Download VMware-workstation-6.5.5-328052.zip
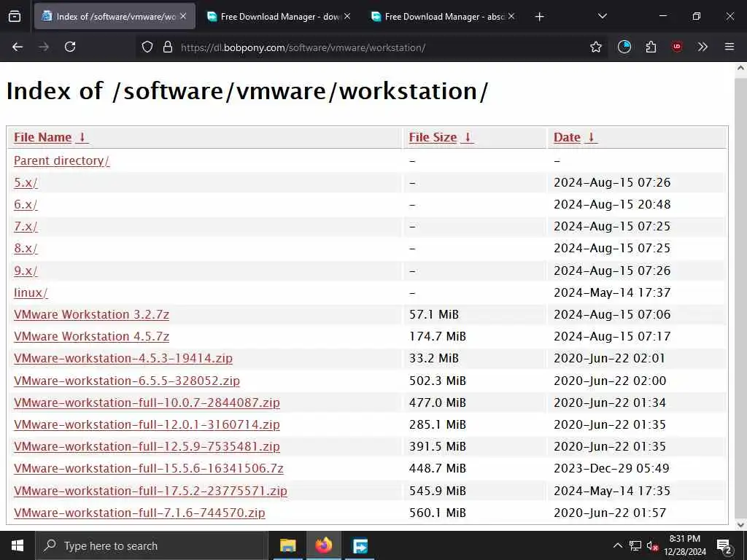The image size is (747, 560). (x=127, y=381)
